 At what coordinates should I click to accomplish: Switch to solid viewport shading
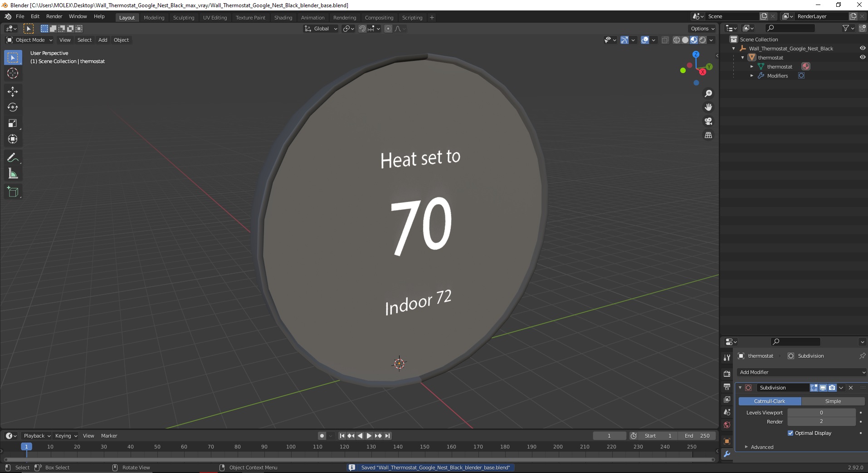pyautogui.click(x=685, y=40)
